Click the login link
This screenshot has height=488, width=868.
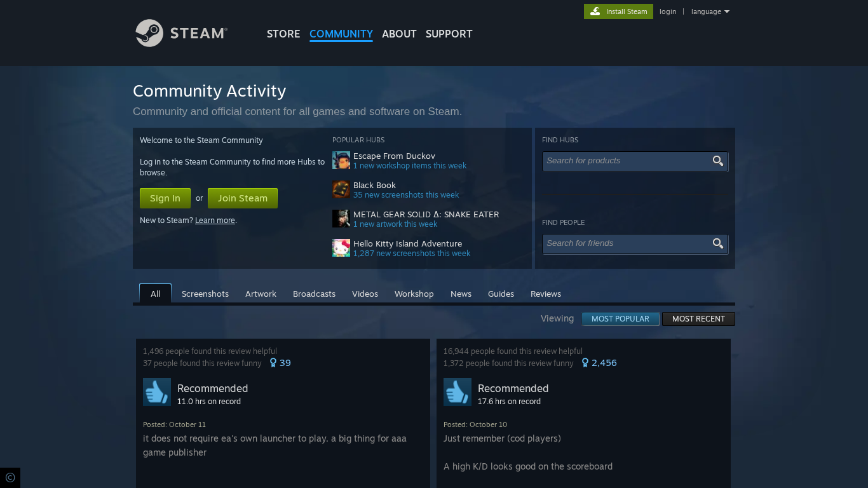(x=668, y=11)
